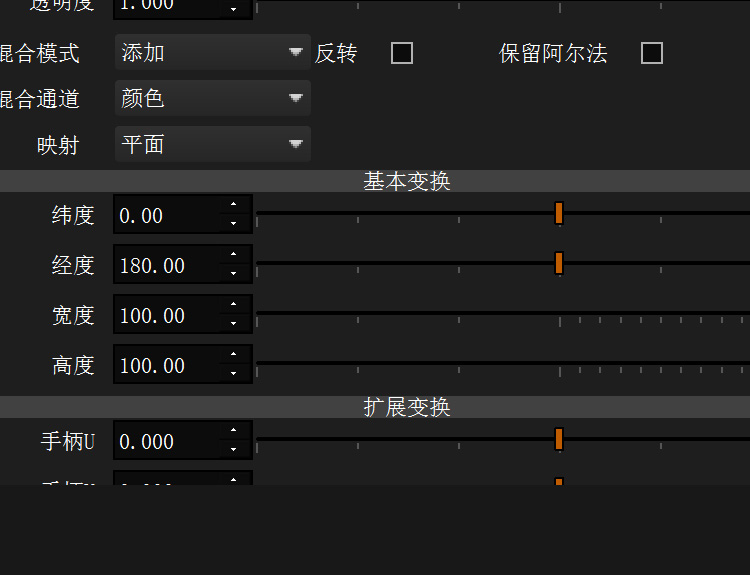Enable the 反转 checkbox
Screen dimensions: 750x575
[x=402, y=53]
